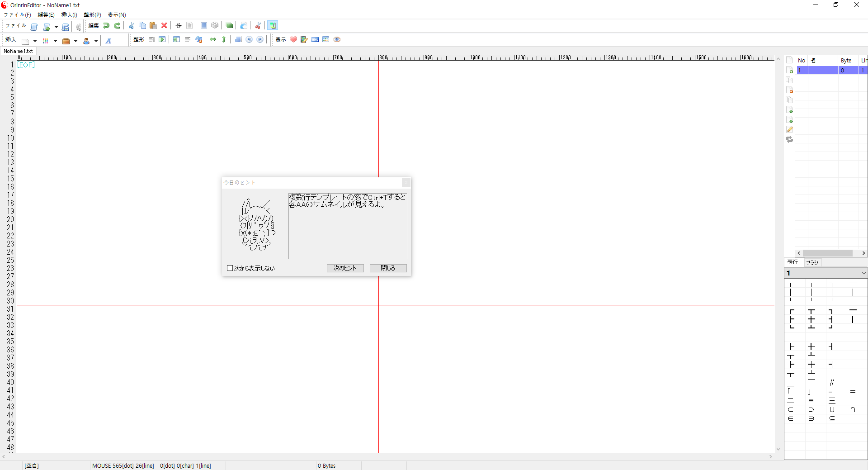Expand the colored grid insert dropdown arrow
This screenshot has width=868, height=470.
click(x=55, y=41)
